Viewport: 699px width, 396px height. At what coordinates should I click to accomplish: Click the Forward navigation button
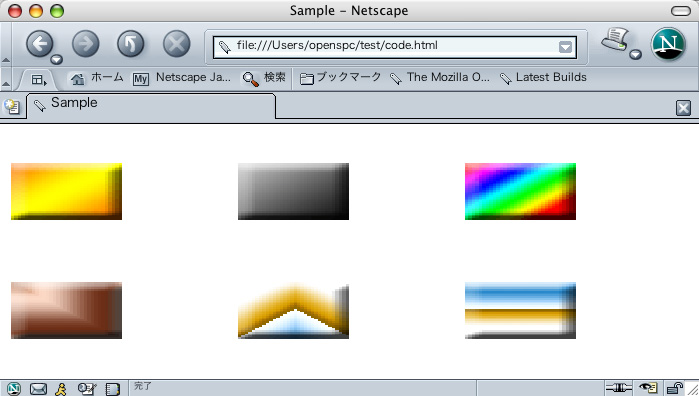pyautogui.click(x=86, y=44)
